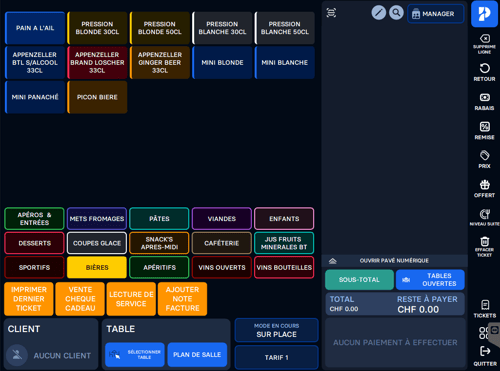
Task: Click the pencil edit icon
Action: 379,13
